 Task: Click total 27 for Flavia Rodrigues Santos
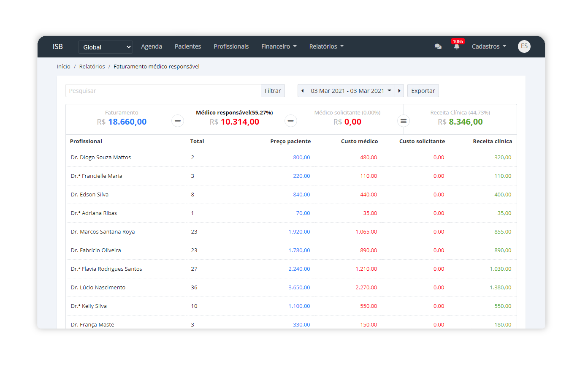tap(194, 269)
